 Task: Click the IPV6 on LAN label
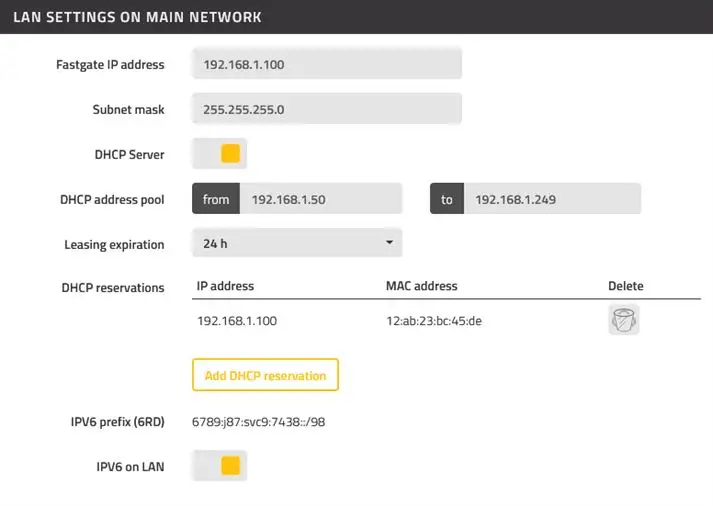pyautogui.click(x=130, y=467)
